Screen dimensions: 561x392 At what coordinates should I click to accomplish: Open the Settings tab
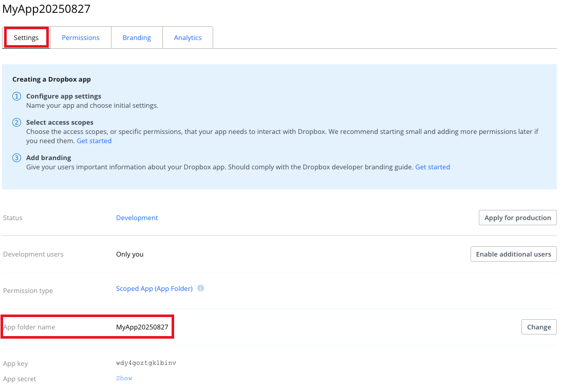point(26,37)
